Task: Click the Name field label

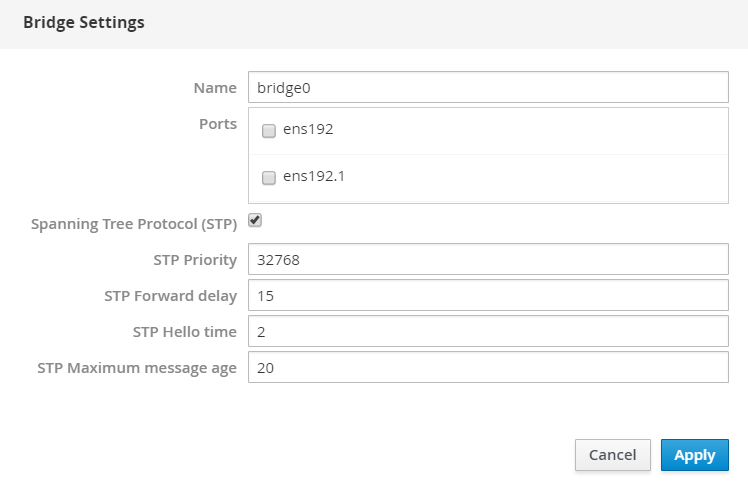Action: click(214, 88)
